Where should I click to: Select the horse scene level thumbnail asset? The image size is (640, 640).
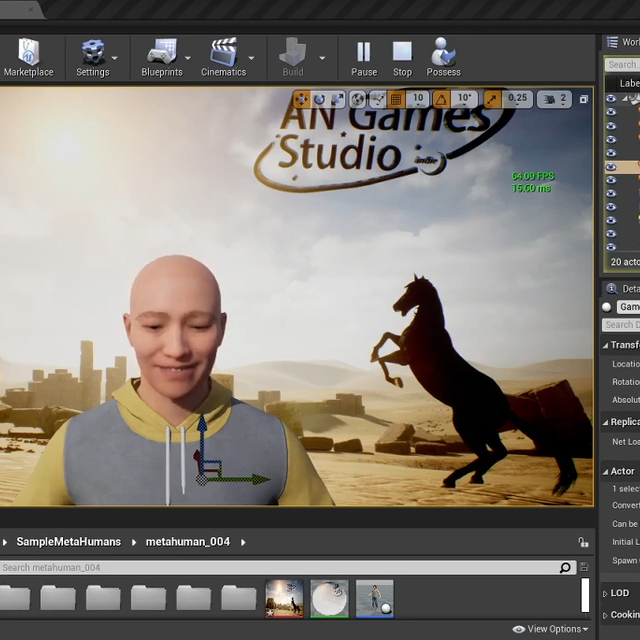(284, 599)
